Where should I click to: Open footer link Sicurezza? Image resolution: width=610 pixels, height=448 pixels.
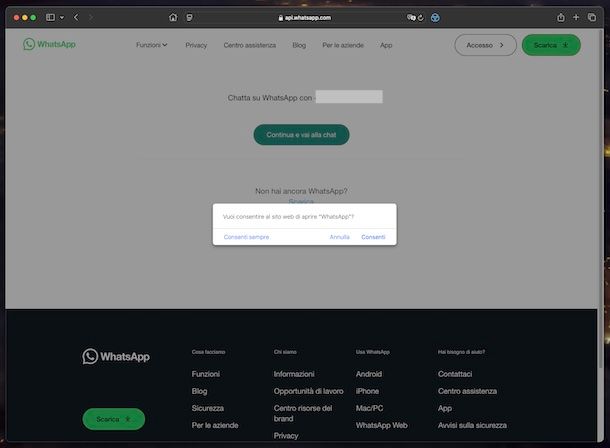pos(208,408)
